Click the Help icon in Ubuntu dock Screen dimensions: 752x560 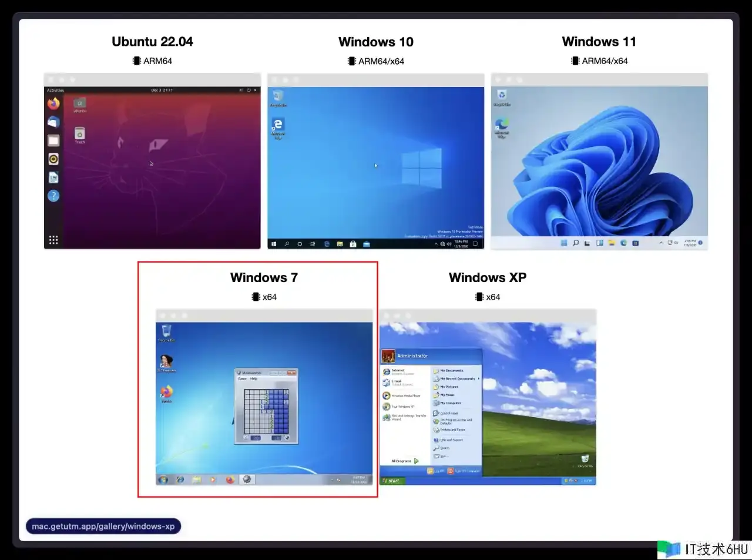click(53, 196)
